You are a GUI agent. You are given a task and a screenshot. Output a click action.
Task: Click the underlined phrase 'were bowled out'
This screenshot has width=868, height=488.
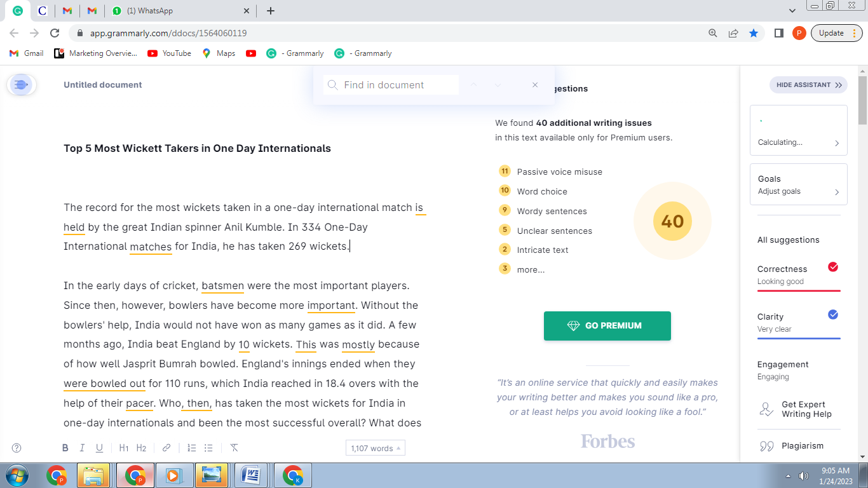click(x=105, y=384)
